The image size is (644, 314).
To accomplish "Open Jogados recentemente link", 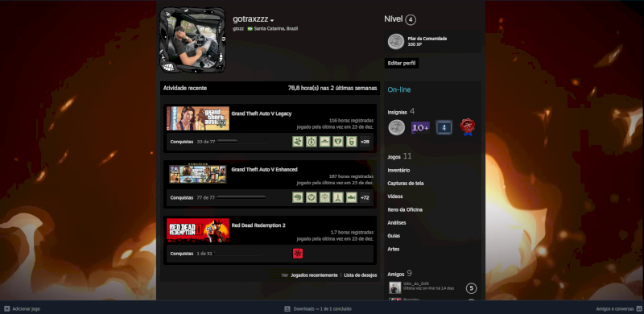I will click(x=314, y=275).
